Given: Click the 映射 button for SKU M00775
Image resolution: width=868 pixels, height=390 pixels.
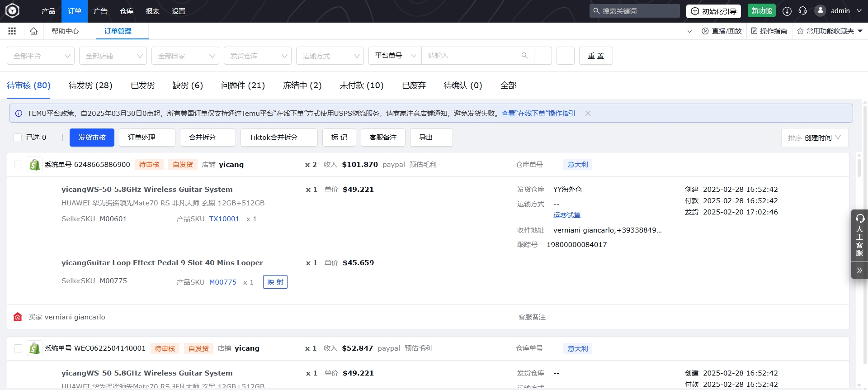Looking at the screenshot, I should click(275, 282).
